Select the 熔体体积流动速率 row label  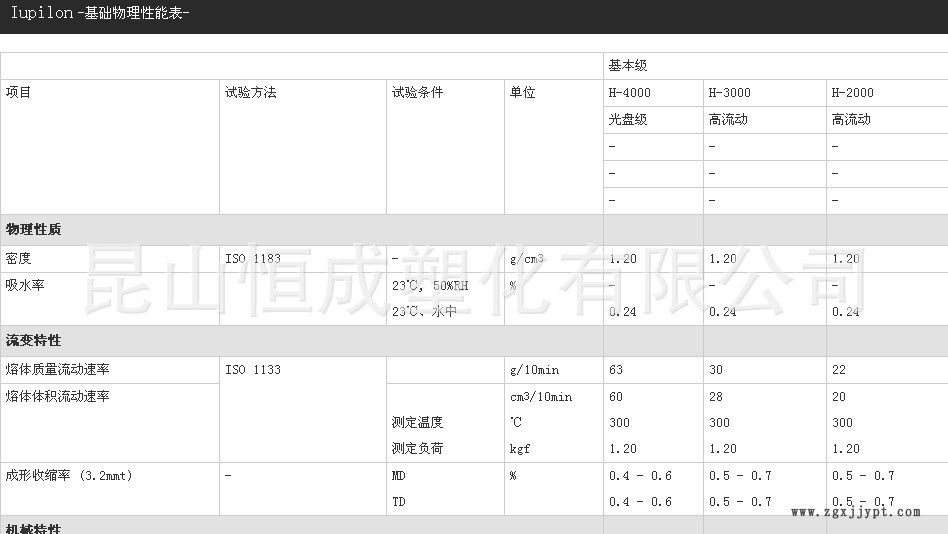(x=57, y=397)
